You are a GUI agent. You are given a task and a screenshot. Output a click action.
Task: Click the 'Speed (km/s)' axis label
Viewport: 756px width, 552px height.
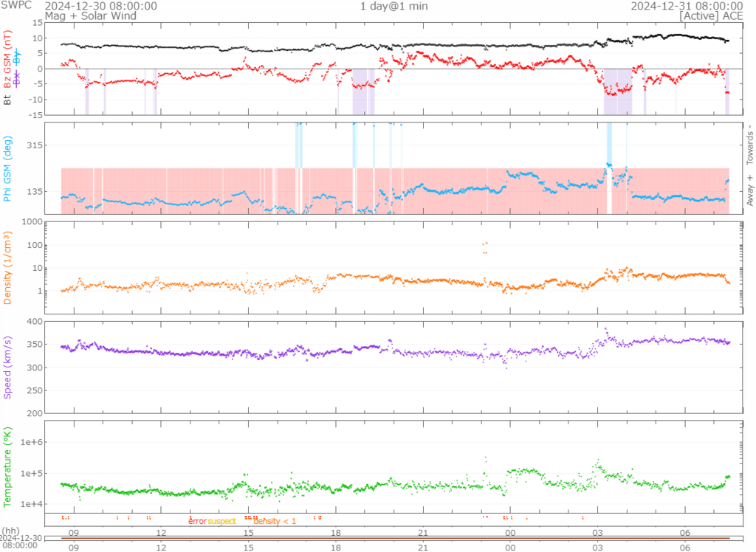(x=7, y=368)
